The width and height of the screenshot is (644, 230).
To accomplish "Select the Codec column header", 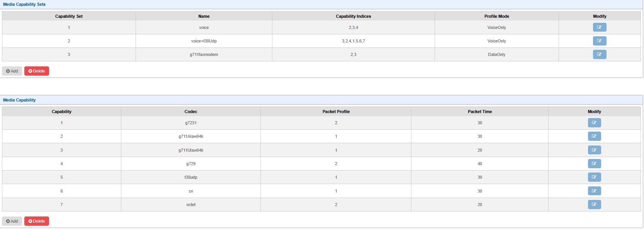I will click(190, 112).
